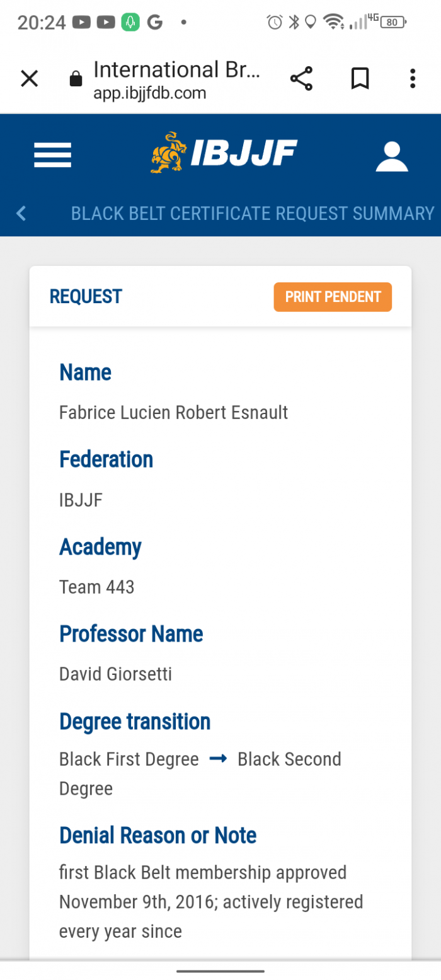Tap the Team 443 academy value
This screenshot has width=441, height=980.
pos(96,587)
